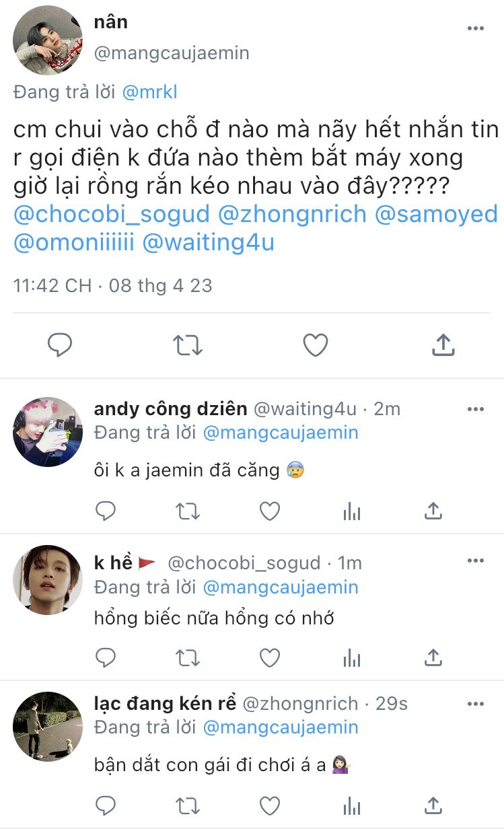View analytics for andy công dziên's reply
Screen dimensions: 504x829
(352, 512)
